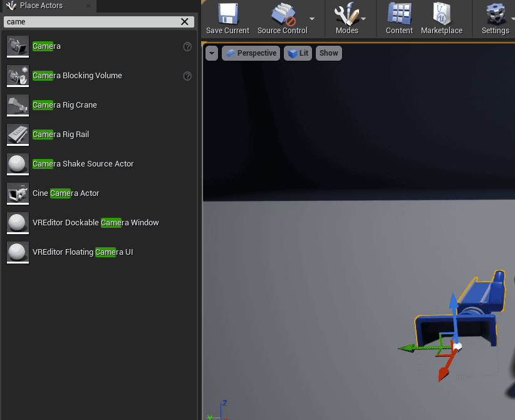Viewport: 515px width, 420px height.
Task: Open the Lit view mode dropdown
Action: (x=298, y=53)
